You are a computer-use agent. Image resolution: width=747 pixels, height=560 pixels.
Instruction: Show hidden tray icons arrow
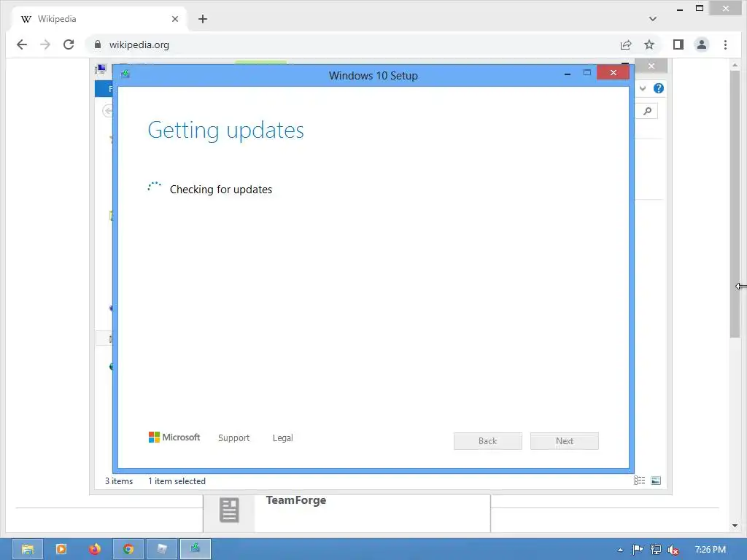coord(620,550)
